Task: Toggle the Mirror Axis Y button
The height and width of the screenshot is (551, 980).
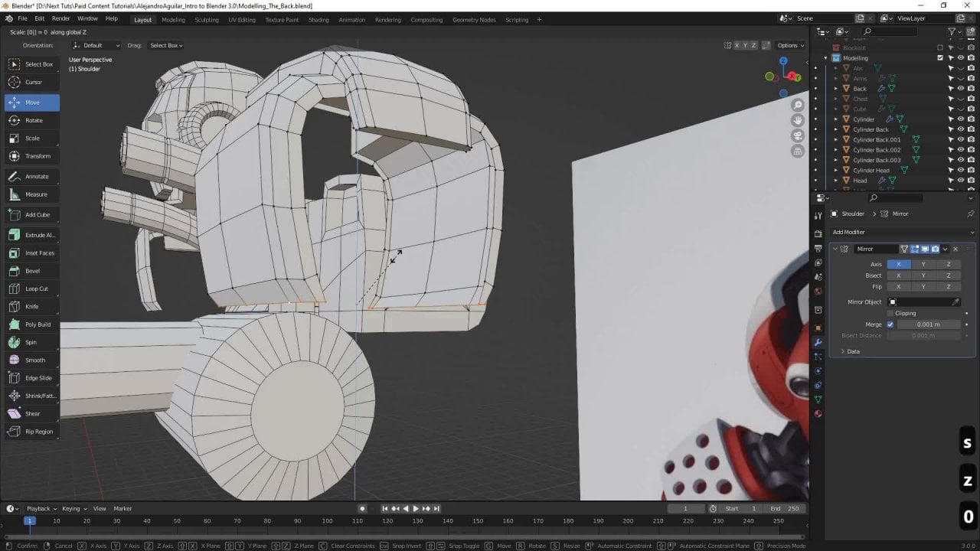Action: (923, 264)
